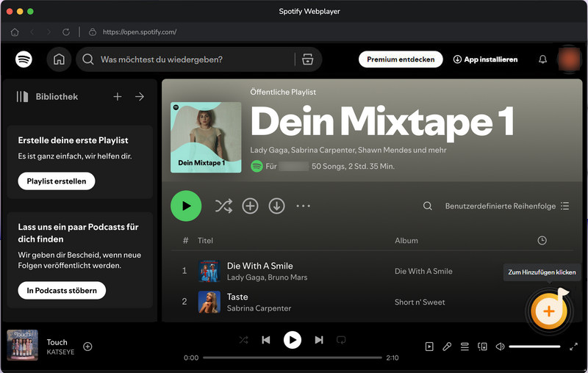Open the Touch song title in player
Image resolution: width=588 pixels, height=373 pixels.
(x=57, y=342)
